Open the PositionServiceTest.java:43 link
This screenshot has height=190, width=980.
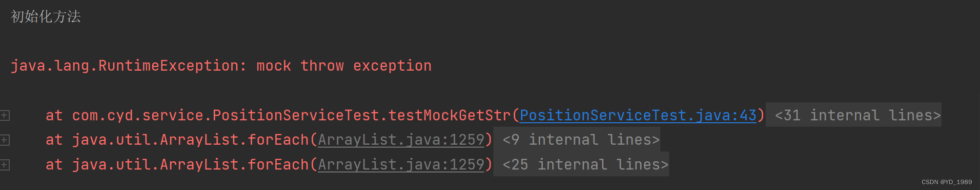coord(638,115)
